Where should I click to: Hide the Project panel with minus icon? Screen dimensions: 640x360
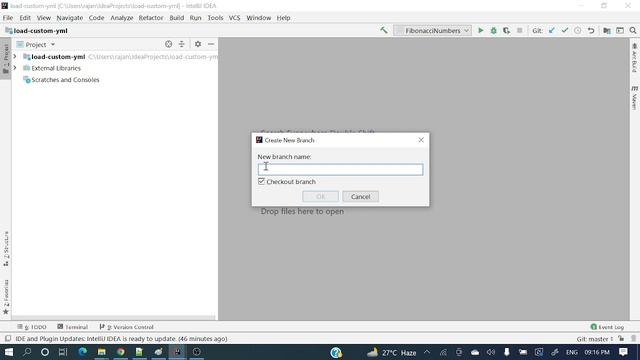211,44
